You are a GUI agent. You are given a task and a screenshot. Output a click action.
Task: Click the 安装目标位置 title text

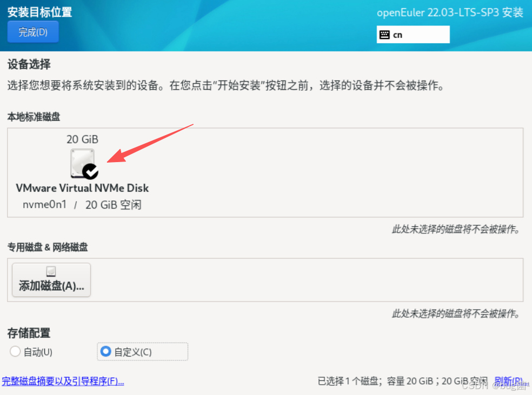click(x=39, y=12)
